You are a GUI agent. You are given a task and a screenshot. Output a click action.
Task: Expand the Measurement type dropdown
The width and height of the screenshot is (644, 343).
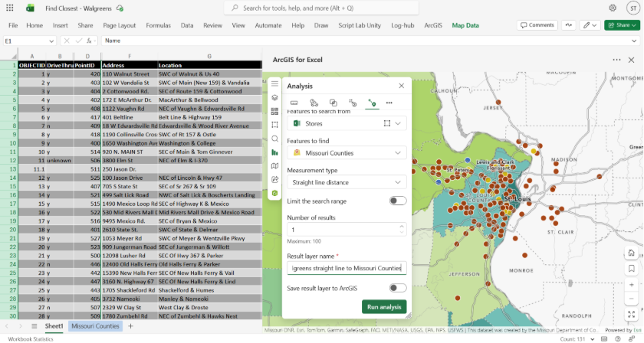click(x=398, y=182)
